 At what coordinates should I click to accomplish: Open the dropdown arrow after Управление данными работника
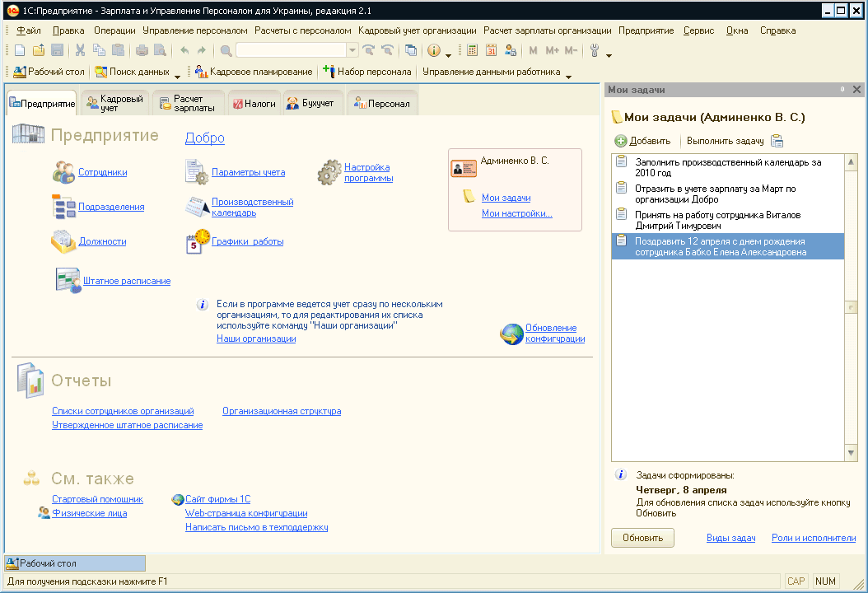[568, 76]
